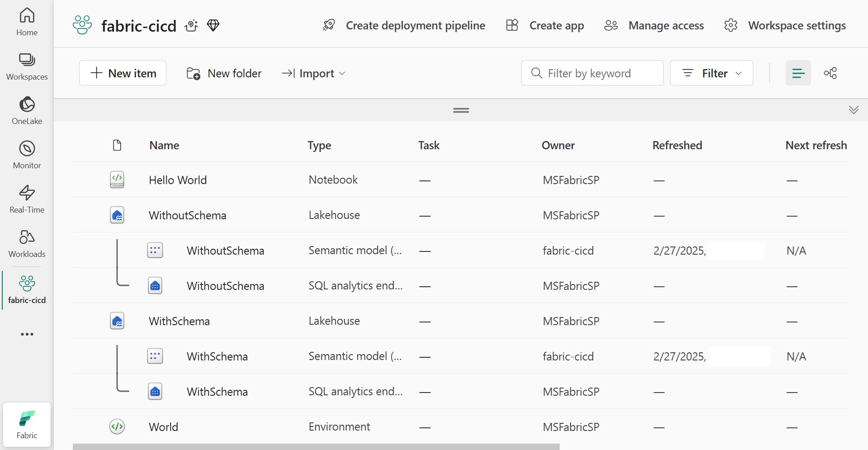868x450 pixels.
Task: Click the WithoutSchema SQL analytics endpoint icon
Action: click(x=155, y=285)
